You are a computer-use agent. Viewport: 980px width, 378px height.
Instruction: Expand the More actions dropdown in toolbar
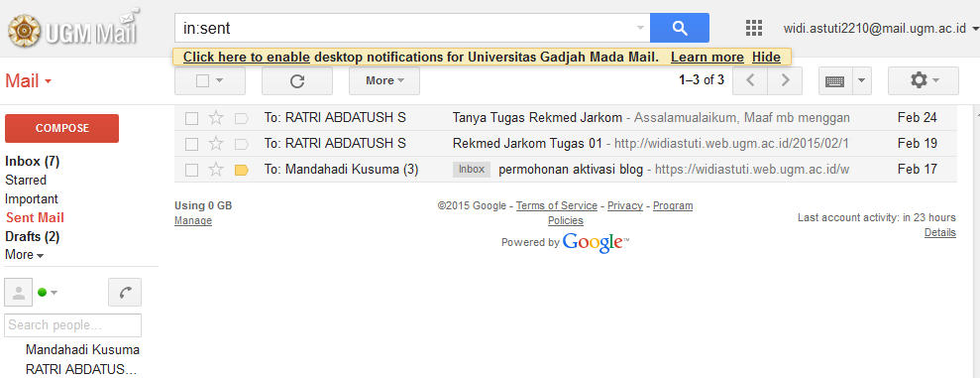pyautogui.click(x=384, y=80)
